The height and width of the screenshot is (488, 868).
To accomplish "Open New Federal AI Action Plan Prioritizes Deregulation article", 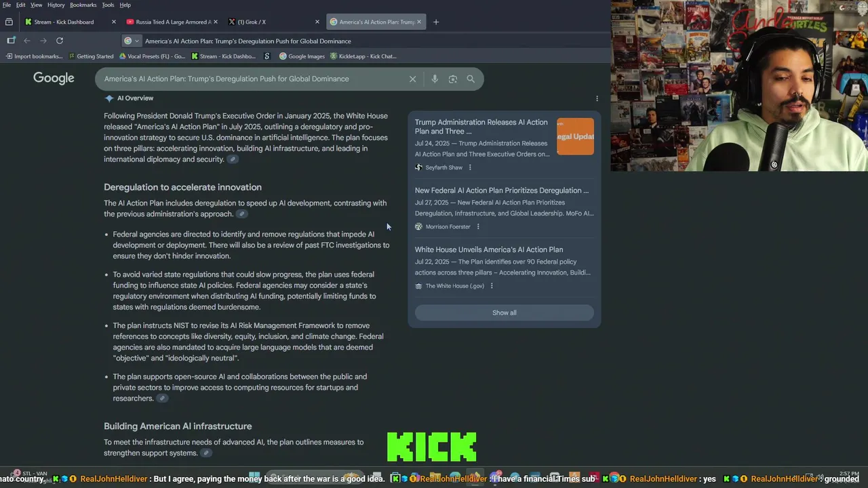I will click(x=502, y=190).
